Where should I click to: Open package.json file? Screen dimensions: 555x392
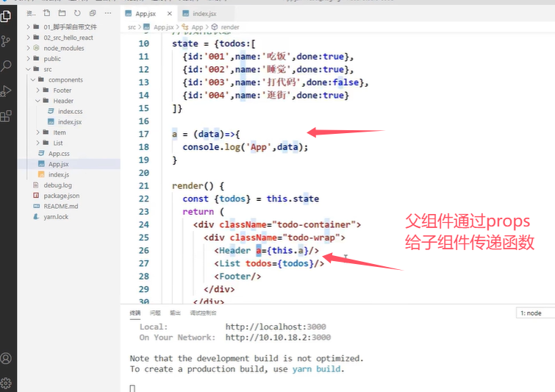[x=62, y=196]
